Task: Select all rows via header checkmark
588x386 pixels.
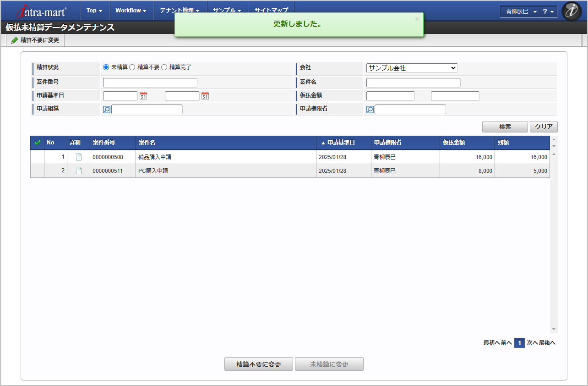Action: pos(38,143)
